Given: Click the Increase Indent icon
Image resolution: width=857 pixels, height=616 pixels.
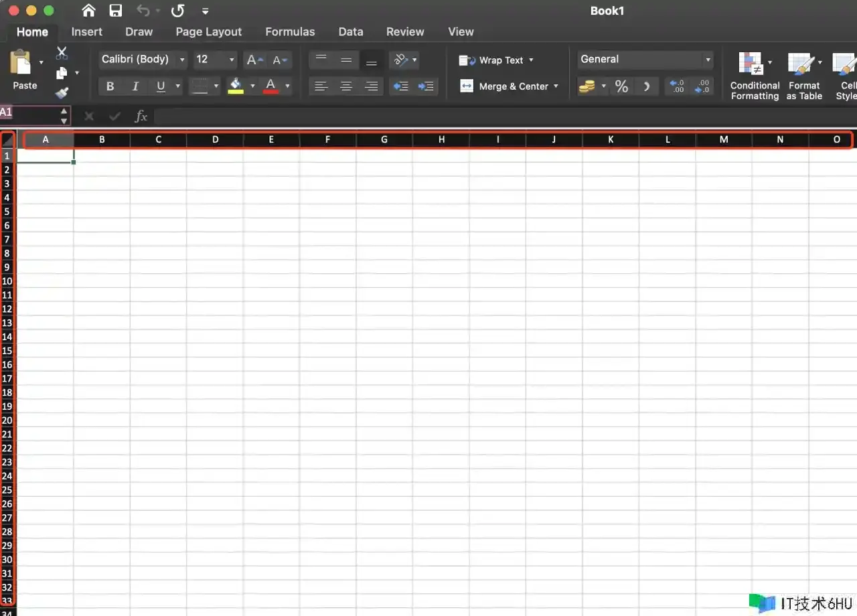Looking at the screenshot, I should (x=425, y=86).
